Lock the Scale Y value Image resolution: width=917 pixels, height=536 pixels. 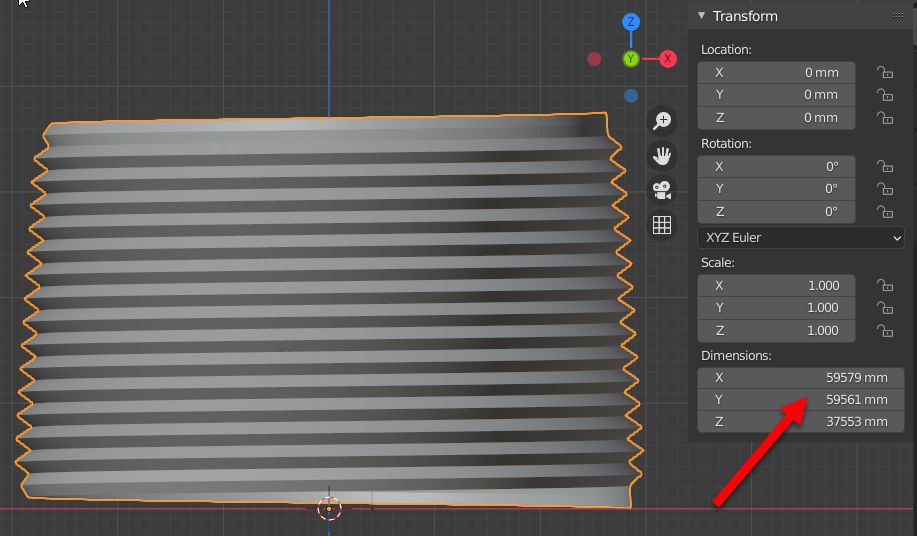tap(885, 307)
